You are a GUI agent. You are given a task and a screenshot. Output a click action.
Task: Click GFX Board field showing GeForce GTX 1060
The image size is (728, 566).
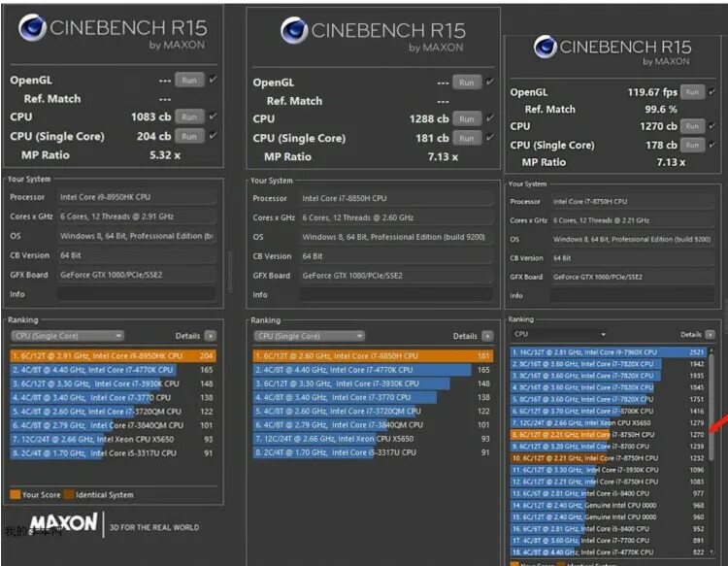632,277
